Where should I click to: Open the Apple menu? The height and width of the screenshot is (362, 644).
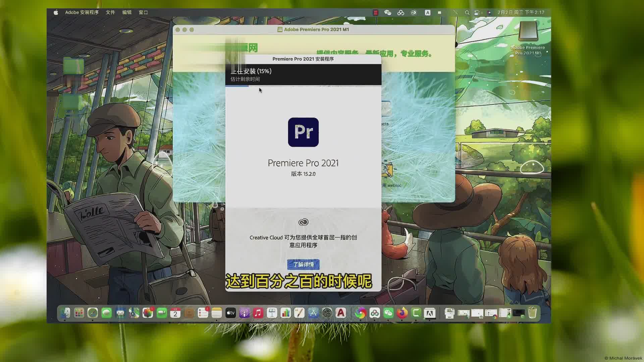click(56, 12)
